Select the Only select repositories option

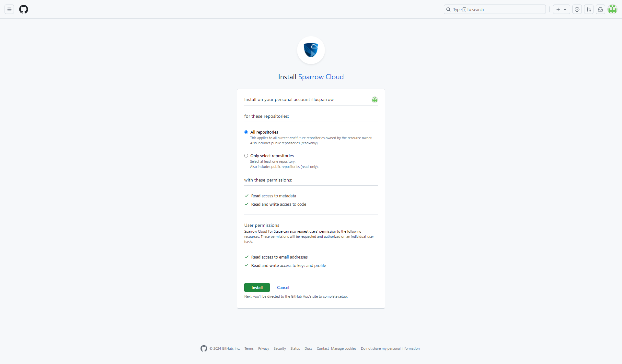[246, 156]
